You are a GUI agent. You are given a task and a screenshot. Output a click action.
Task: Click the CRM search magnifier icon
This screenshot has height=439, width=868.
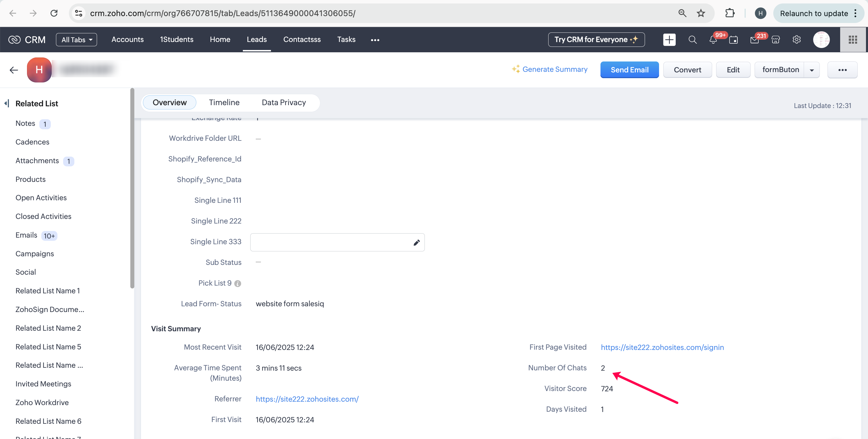(692, 40)
